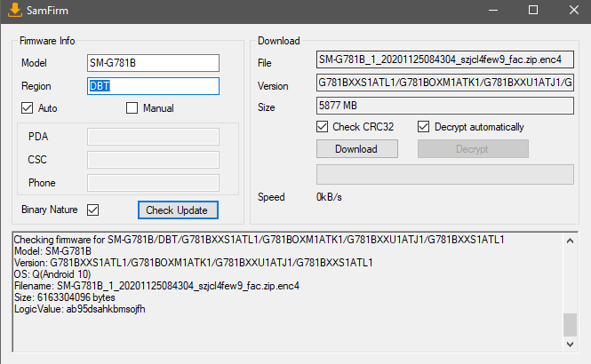Minimize the SamFirm window
This screenshot has width=591, height=364.
click(x=491, y=10)
